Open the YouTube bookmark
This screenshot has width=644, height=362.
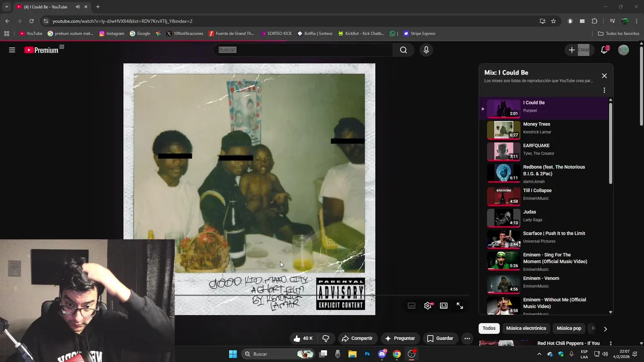coord(31,34)
